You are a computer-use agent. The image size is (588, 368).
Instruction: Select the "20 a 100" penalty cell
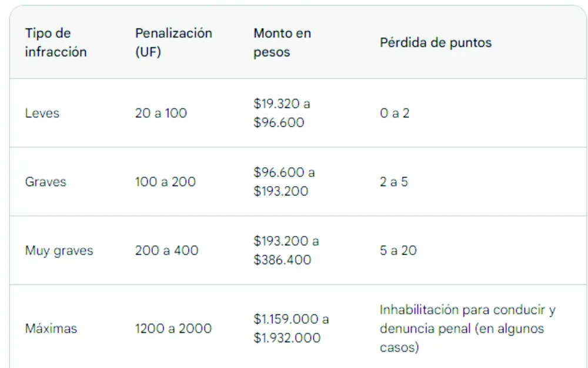point(161,113)
